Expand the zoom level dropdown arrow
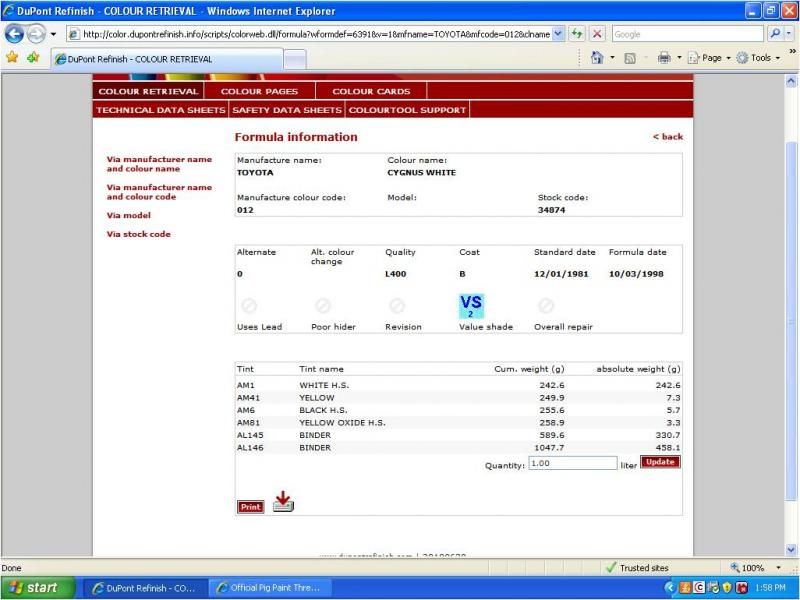Viewport: 800px width, 600px height. 779,568
